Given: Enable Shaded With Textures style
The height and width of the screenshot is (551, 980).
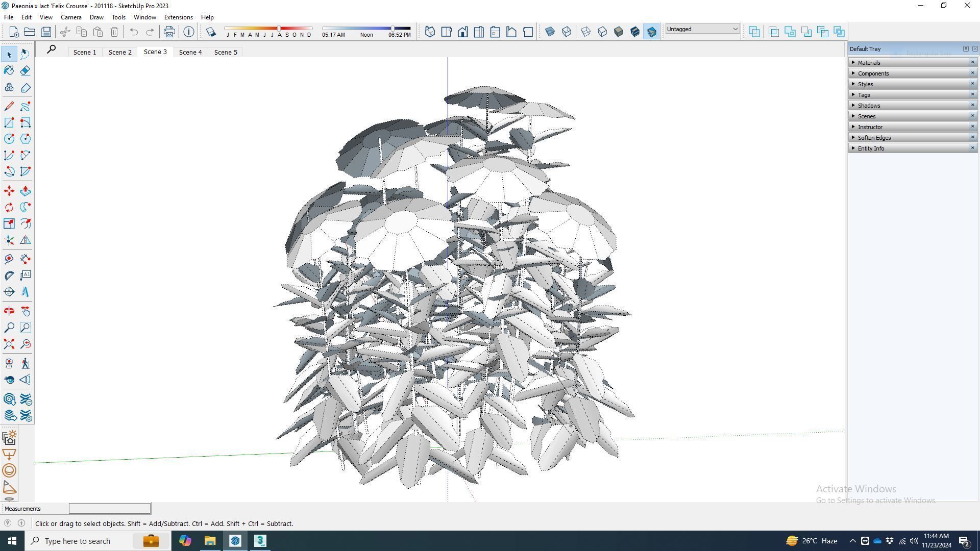Looking at the screenshot, I should [635, 32].
